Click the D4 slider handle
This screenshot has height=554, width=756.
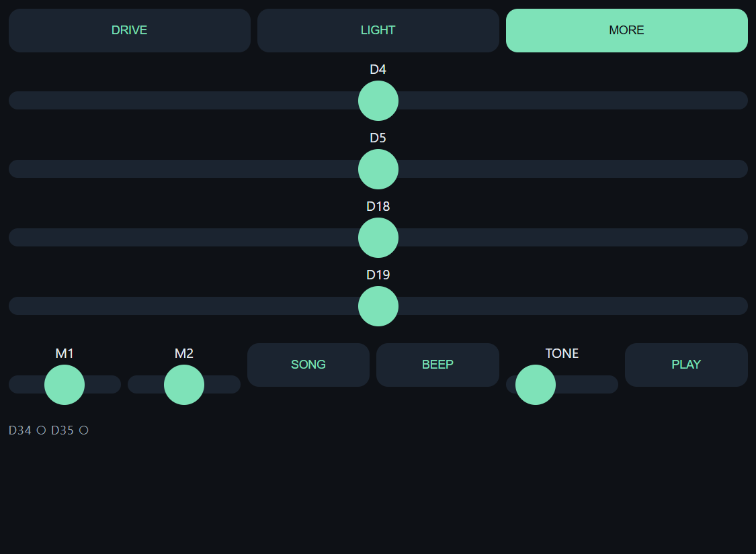378,101
